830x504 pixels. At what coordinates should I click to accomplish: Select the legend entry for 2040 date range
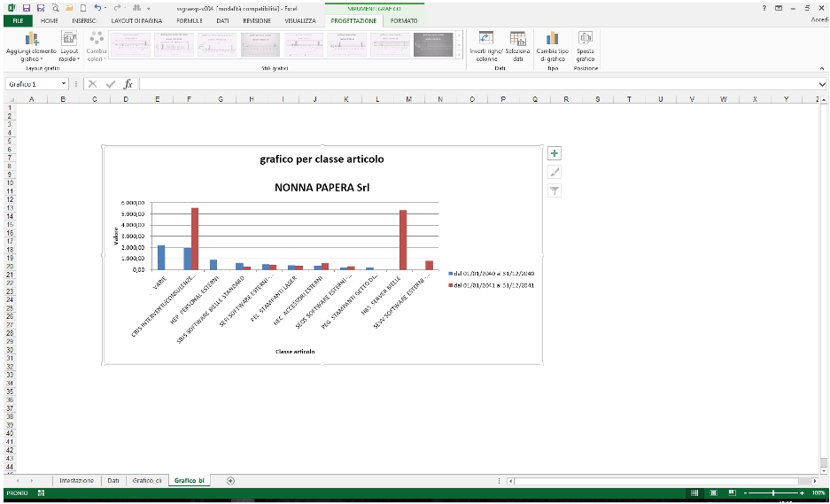(x=492, y=274)
